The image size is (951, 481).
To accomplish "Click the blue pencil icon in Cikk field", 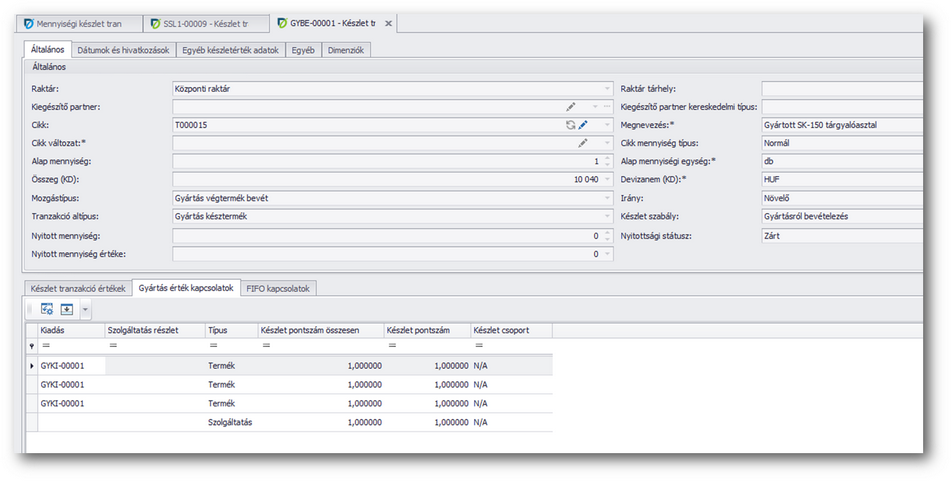I will pos(583,125).
